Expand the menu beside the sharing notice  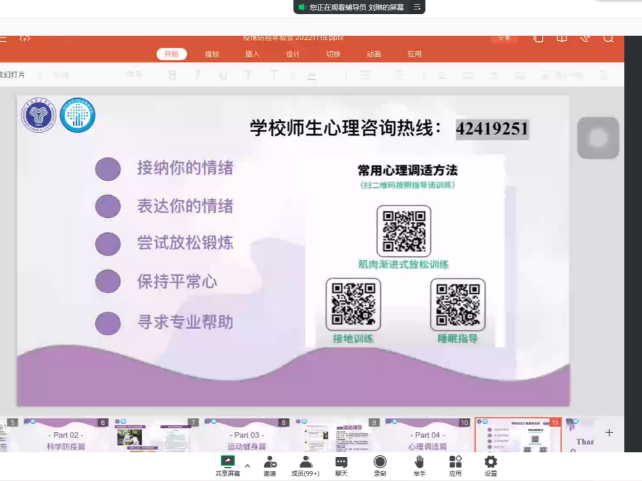click(x=418, y=7)
